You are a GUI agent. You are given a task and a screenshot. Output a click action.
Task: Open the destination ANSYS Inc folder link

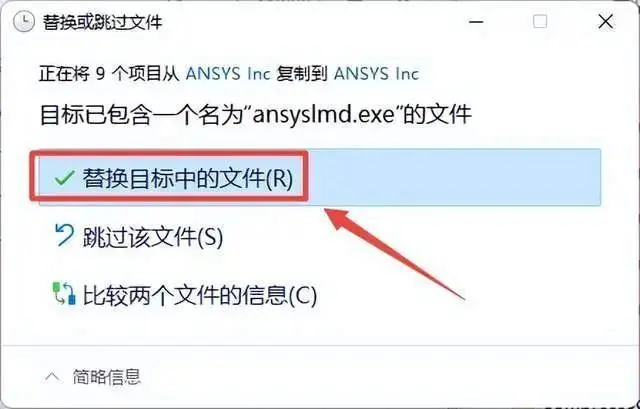pyautogui.click(x=376, y=74)
